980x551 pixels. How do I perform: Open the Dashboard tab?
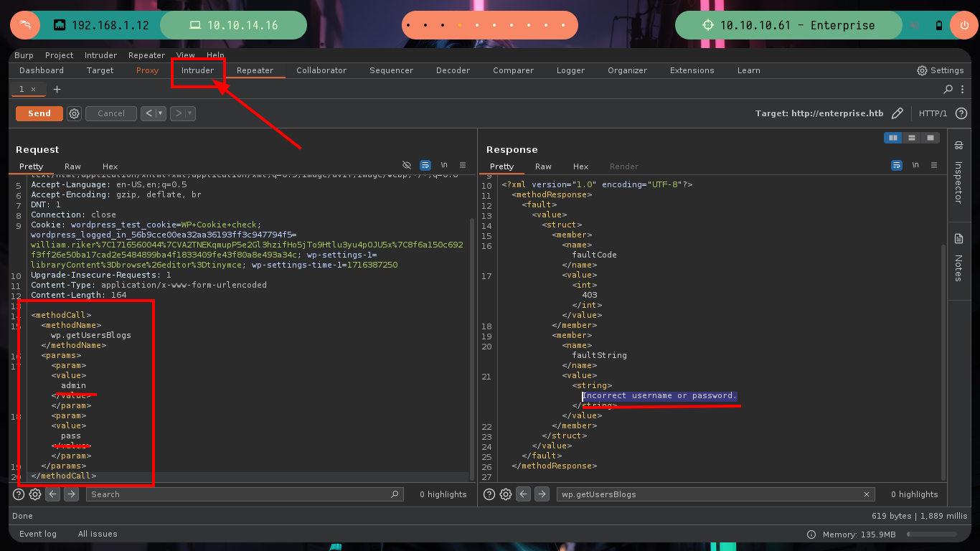[42, 70]
